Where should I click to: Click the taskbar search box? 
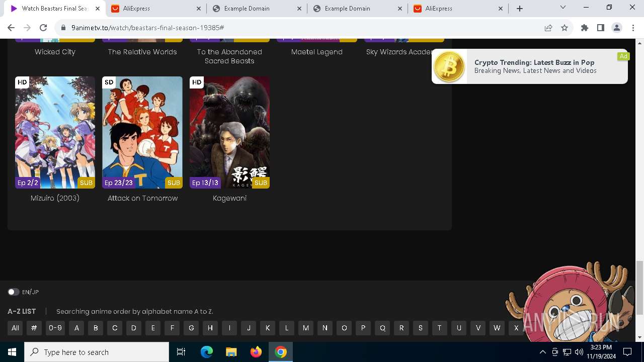point(97,352)
